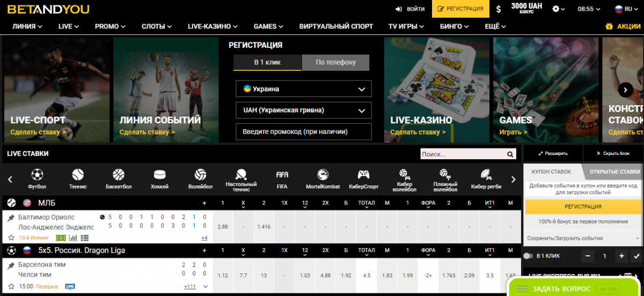Pin the Балтимор Ориолс match
Viewport: 644px width, 296px height.
point(11,218)
